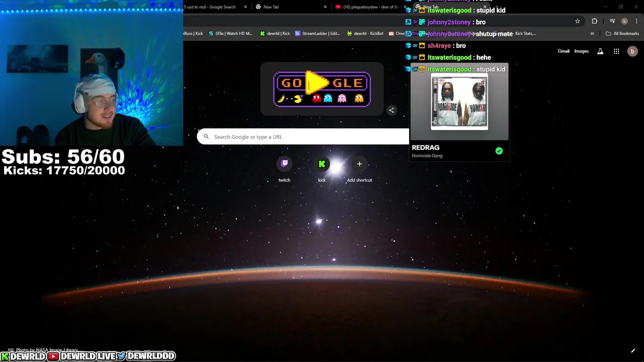Open the media control toolbar icon
Image resolution: width=644 pixels, height=362 pixels.
(x=612, y=21)
